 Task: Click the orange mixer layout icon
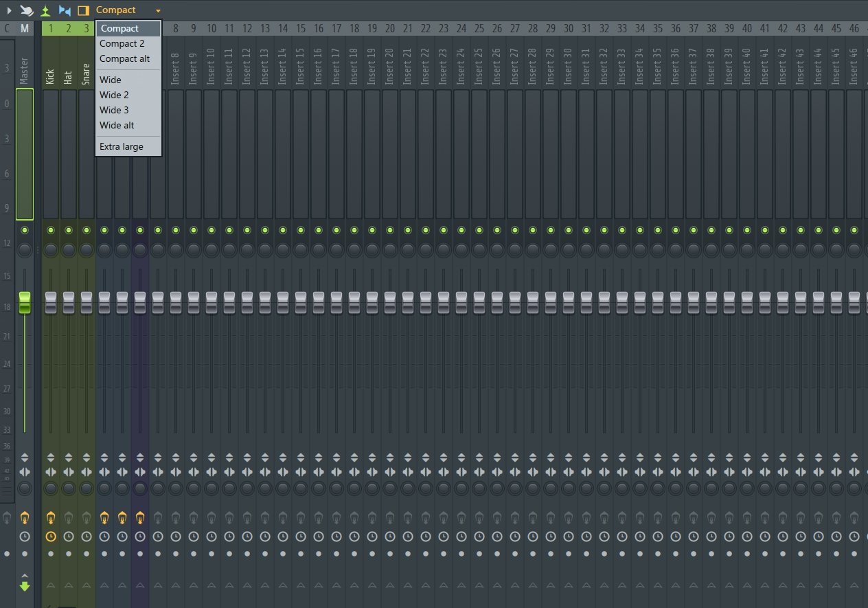(84, 10)
